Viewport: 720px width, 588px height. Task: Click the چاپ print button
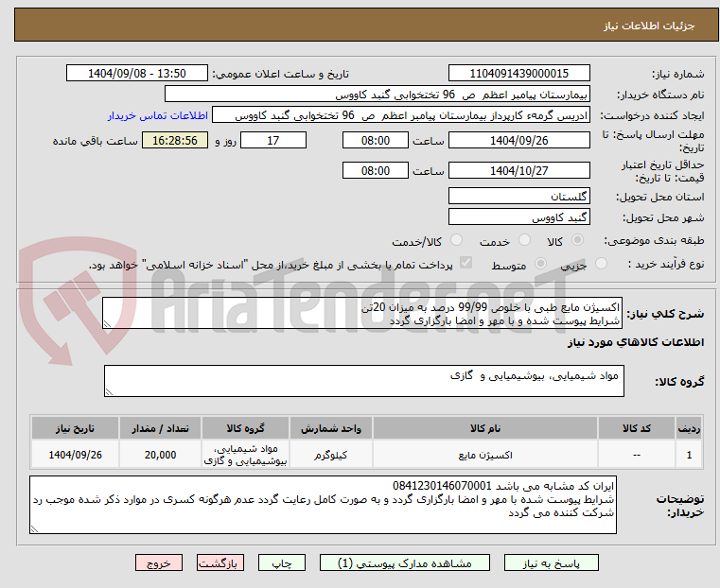[282, 563]
